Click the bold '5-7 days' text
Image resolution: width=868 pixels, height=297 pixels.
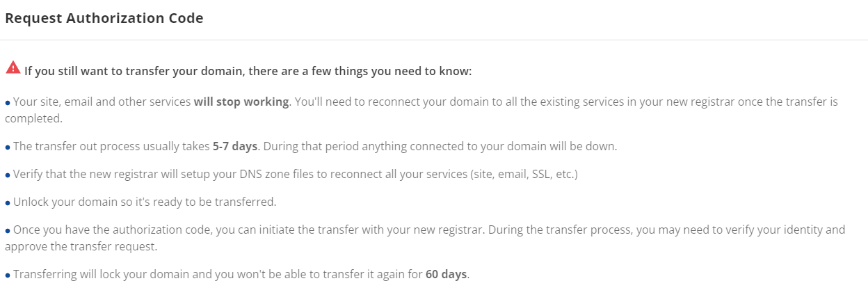(x=235, y=147)
